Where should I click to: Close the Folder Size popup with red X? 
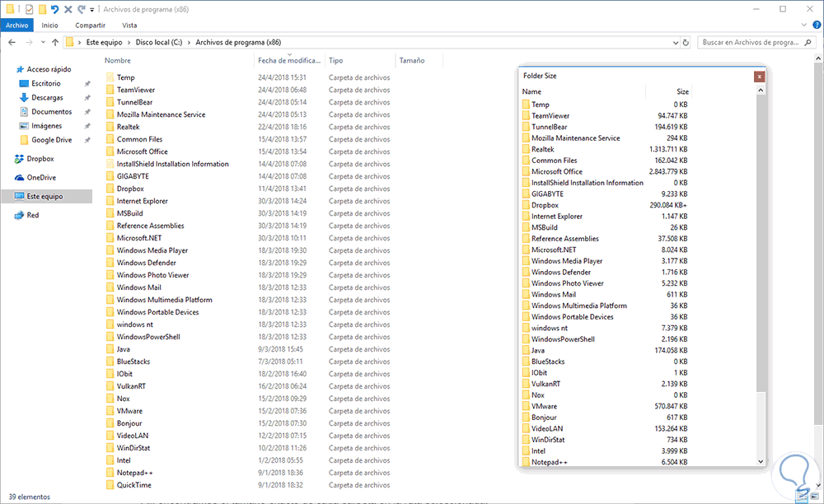[759, 77]
